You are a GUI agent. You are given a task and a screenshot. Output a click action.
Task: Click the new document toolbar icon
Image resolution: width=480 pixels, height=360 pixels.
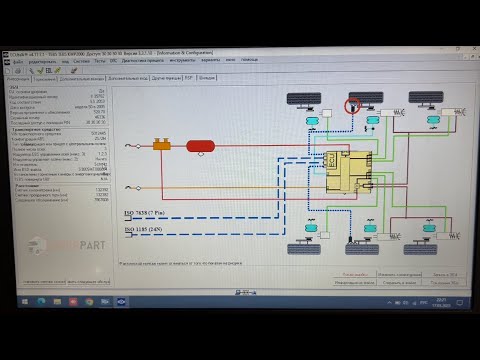pyautogui.click(x=8, y=71)
